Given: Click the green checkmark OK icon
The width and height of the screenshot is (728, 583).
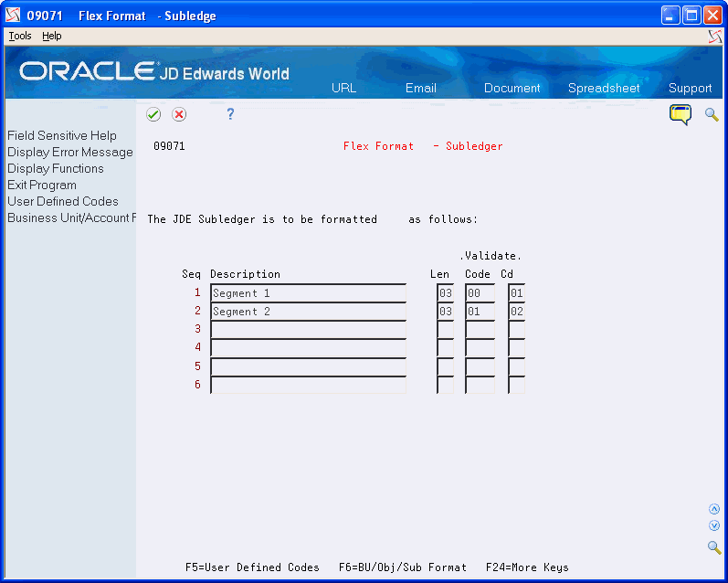Looking at the screenshot, I should [153, 114].
